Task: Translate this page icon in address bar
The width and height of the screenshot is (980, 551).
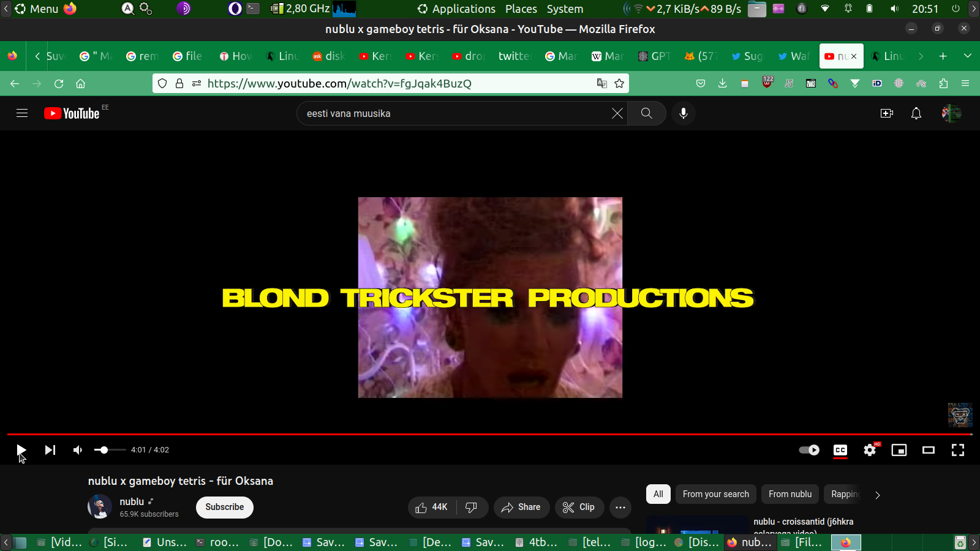Action: pos(602,83)
